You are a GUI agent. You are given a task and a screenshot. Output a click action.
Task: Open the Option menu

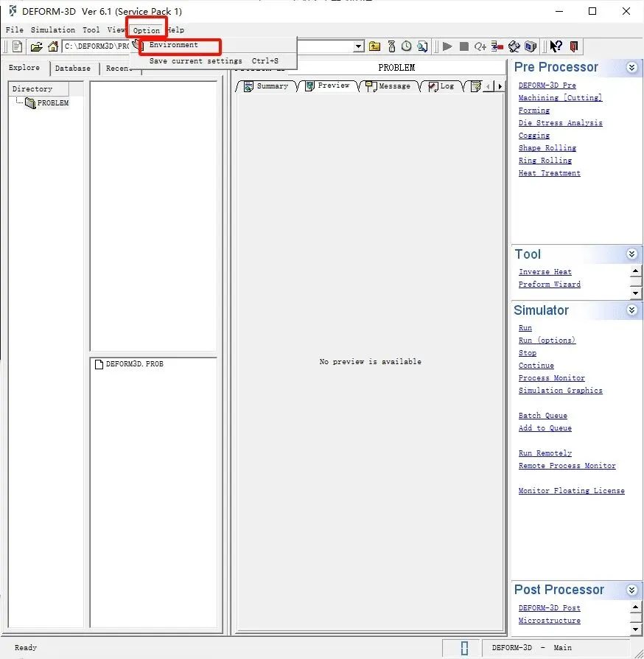pos(146,30)
